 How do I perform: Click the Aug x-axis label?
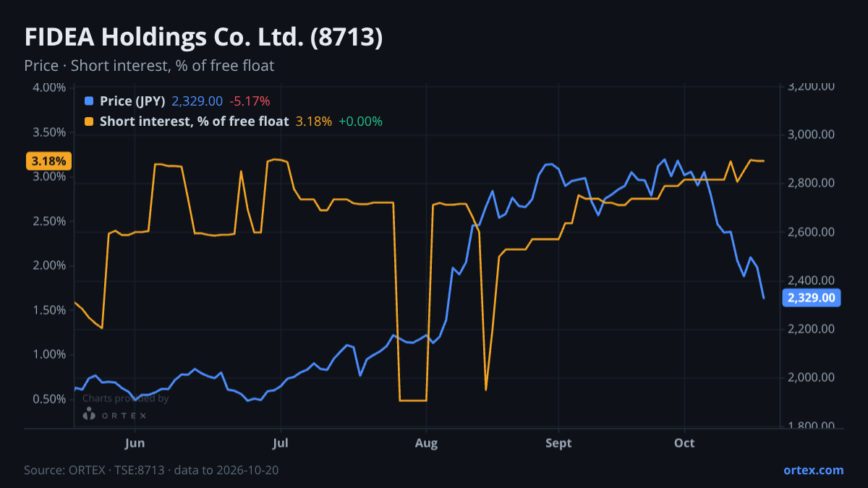[427, 443]
